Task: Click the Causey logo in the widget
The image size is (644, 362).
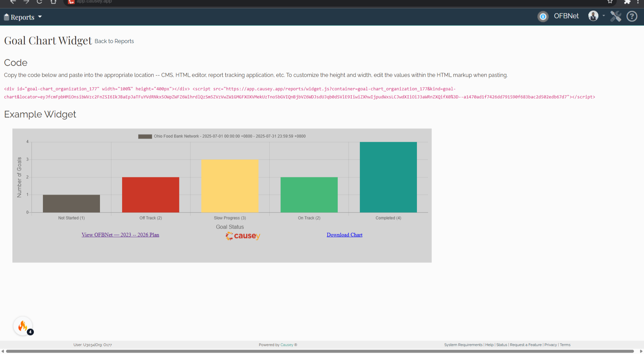Action: pos(243,236)
